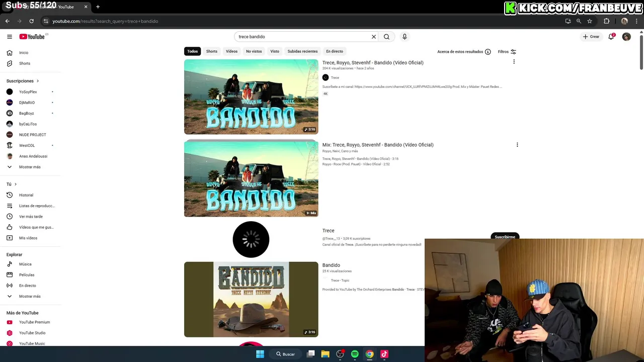This screenshot has height=362, width=644.
Task: Expand the Suscripciones section arrow
Action: click(x=37, y=81)
